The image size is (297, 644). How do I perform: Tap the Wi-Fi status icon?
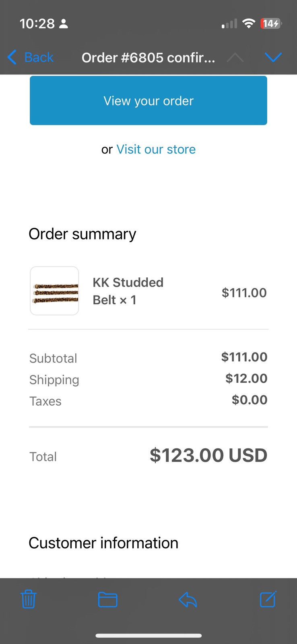(249, 24)
